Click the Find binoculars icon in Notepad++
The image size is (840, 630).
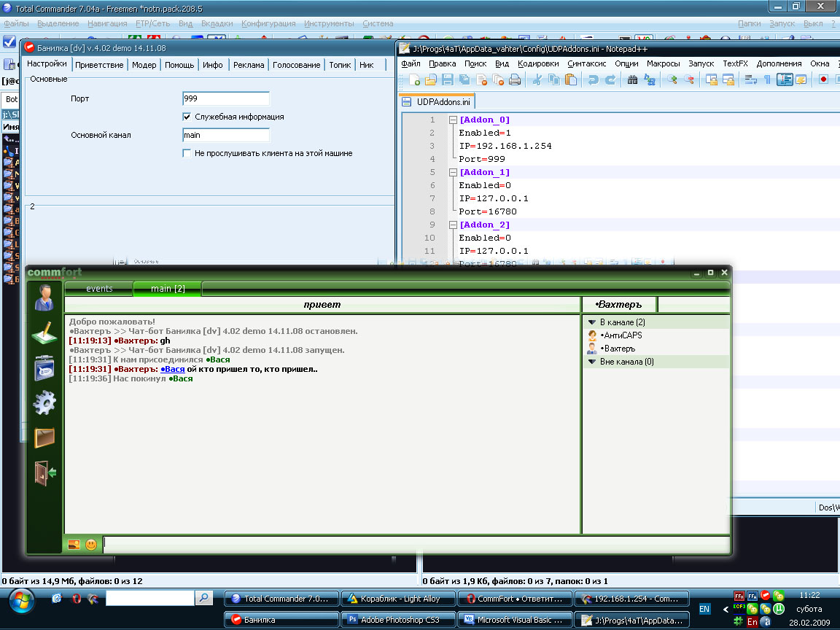pos(632,80)
